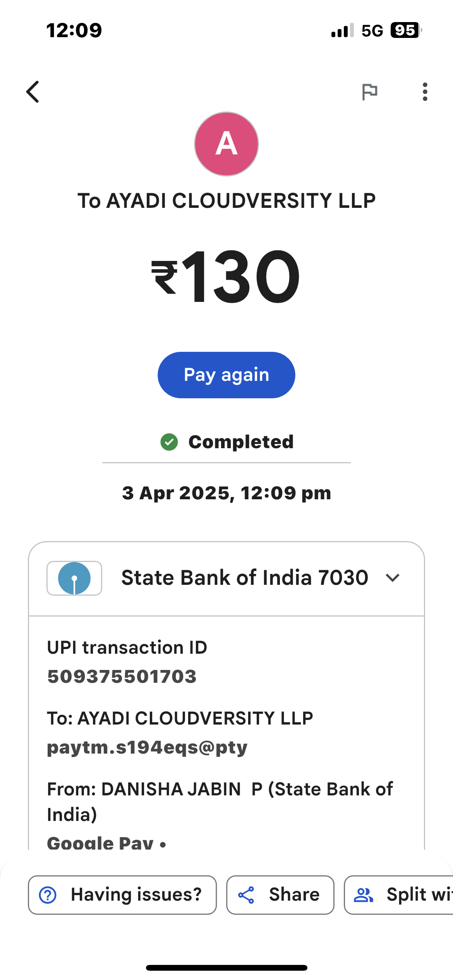Tap the flag report icon
This screenshot has height=980, width=453.
tap(369, 92)
